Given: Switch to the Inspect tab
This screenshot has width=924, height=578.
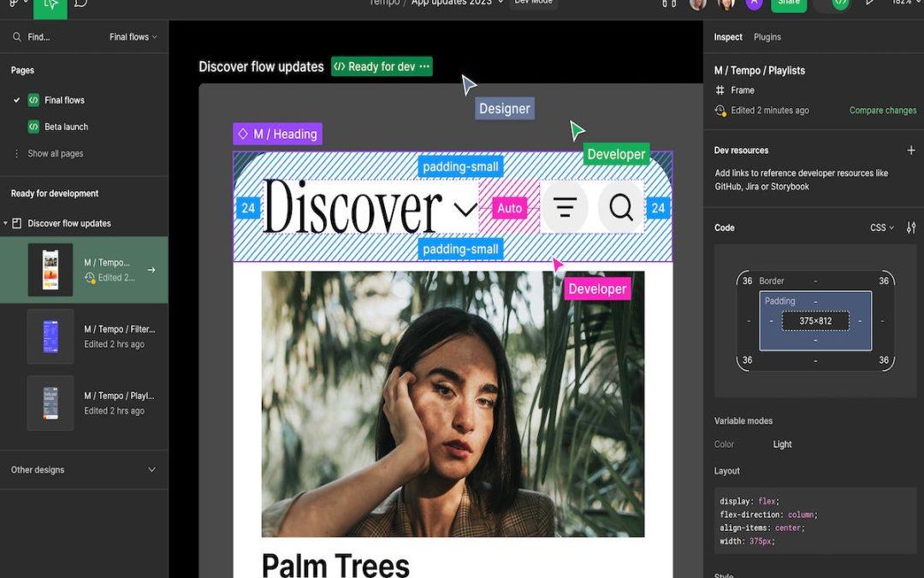Looking at the screenshot, I should click(728, 38).
